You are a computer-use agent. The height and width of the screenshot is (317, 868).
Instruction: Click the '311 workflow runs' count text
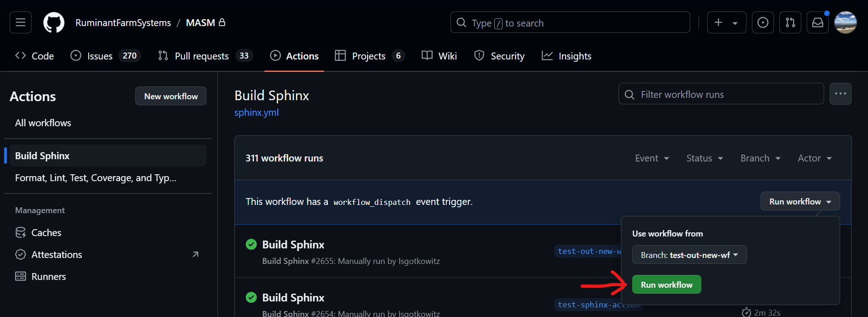point(284,158)
